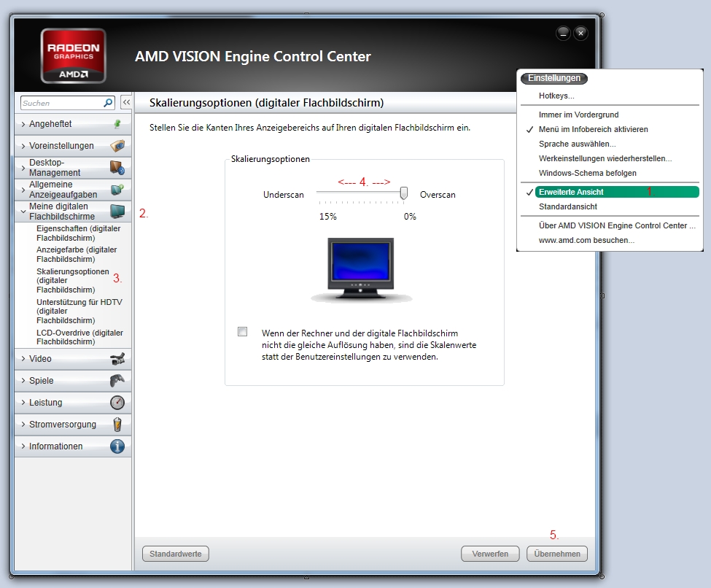Open Eigenschaften (digitaler Flachbildschirm)
Viewport: 711px width, 588px height.
[x=79, y=233]
